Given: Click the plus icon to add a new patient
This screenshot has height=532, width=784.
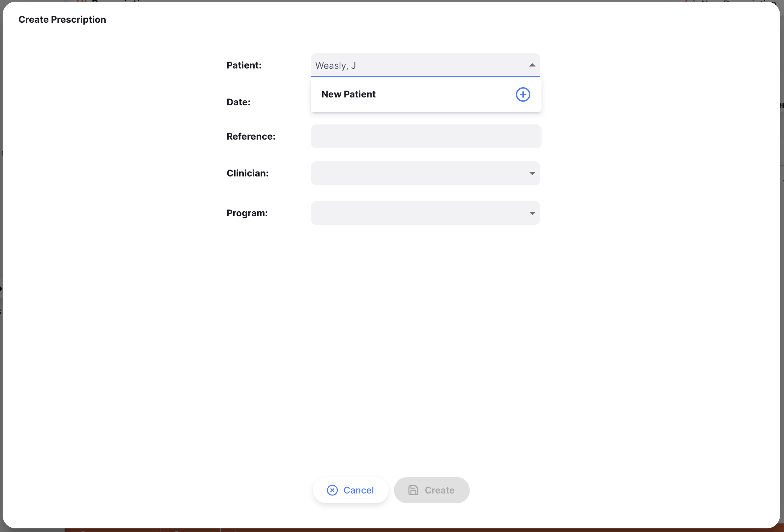Looking at the screenshot, I should pyautogui.click(x=522, y=94).
